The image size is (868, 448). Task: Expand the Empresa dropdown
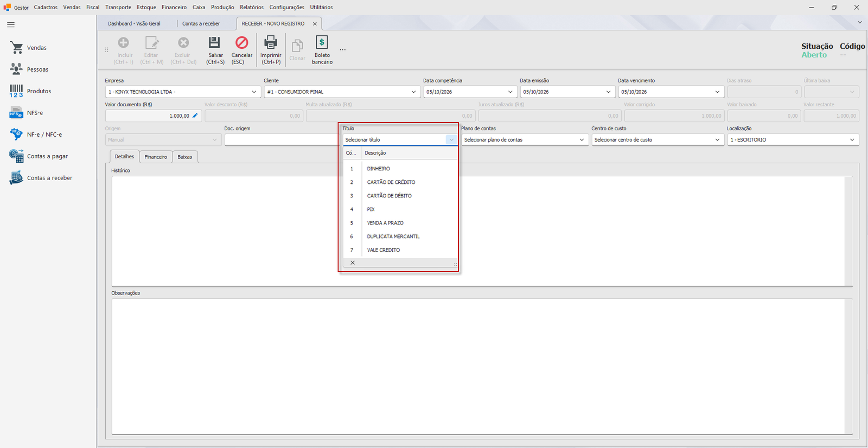click(x=254, y=92)
